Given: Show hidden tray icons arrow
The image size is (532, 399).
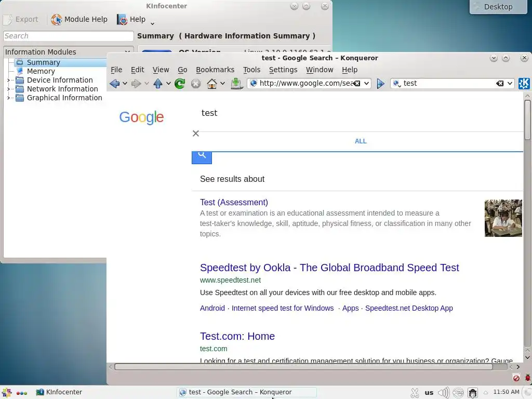Looking at the screenshot, I should point(486,393).
